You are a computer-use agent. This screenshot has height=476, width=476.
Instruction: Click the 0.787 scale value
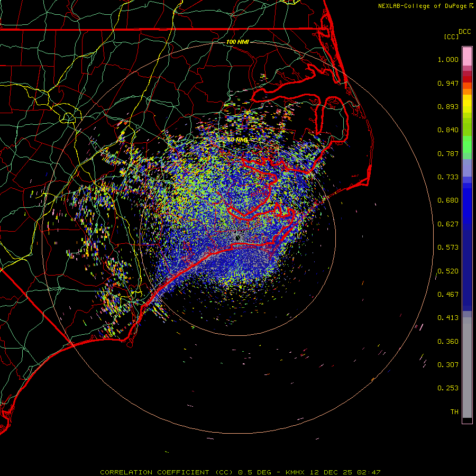pyautogui.click(x=448, y=153)
